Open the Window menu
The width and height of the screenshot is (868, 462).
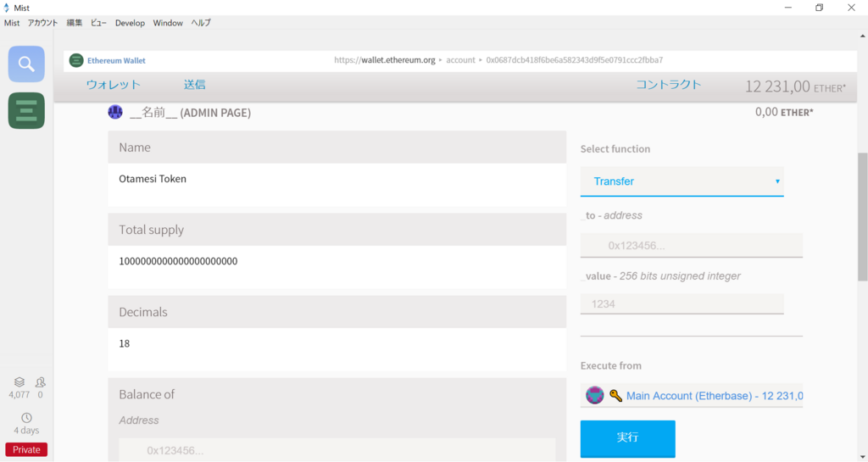(x=168, y=23)
